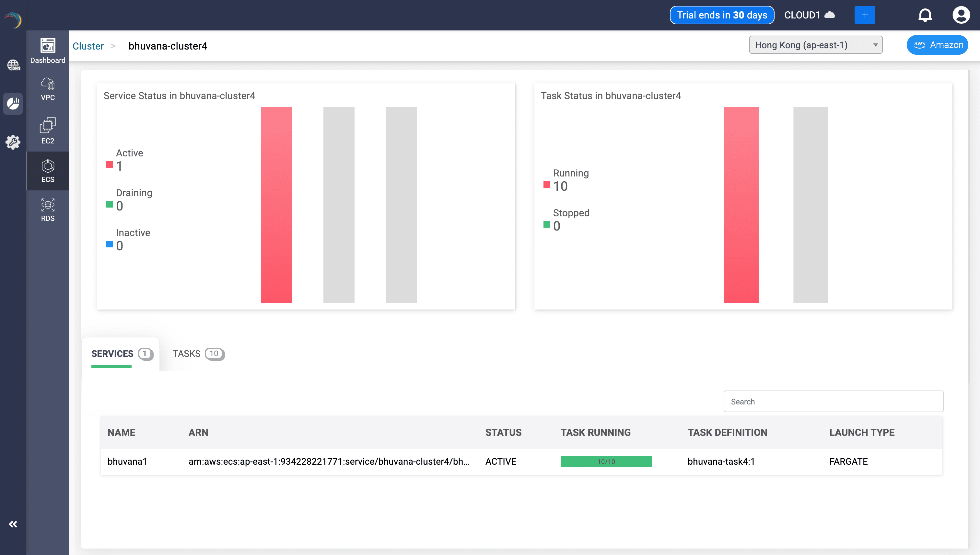This screenshot has width=980, height=555.
Task: Click the blue plus add button
Action: tap(864, 15)
